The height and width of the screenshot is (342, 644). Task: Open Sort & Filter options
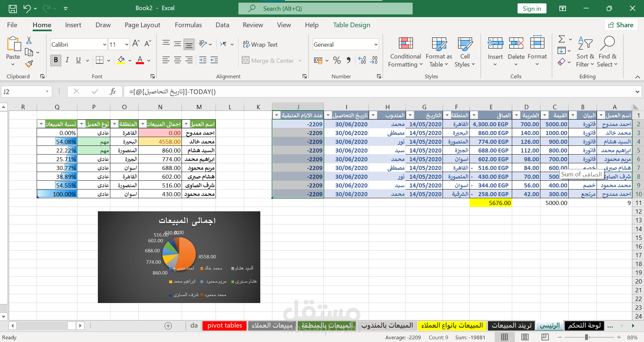coord(585,52)
